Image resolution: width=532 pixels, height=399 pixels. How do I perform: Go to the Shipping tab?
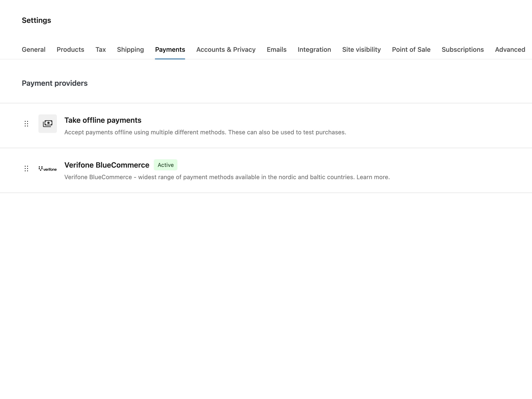pos(130,49)
